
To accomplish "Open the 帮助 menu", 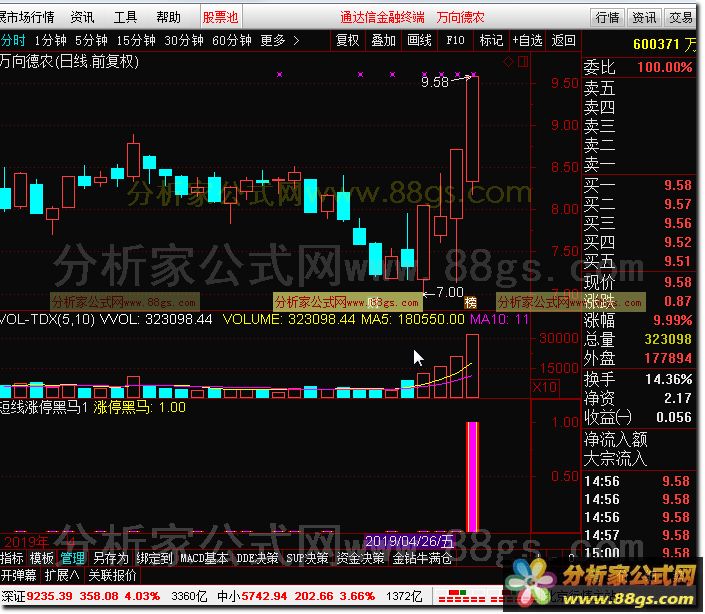I will coord(169,18).
